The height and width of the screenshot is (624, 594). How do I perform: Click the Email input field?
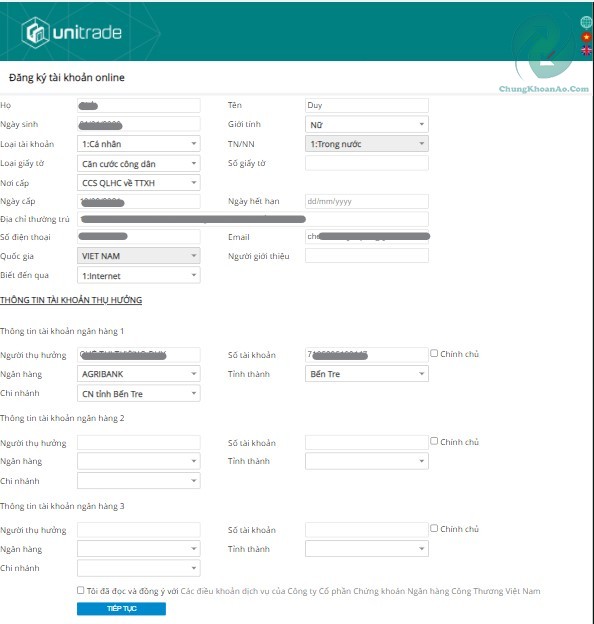click(367, 236)
